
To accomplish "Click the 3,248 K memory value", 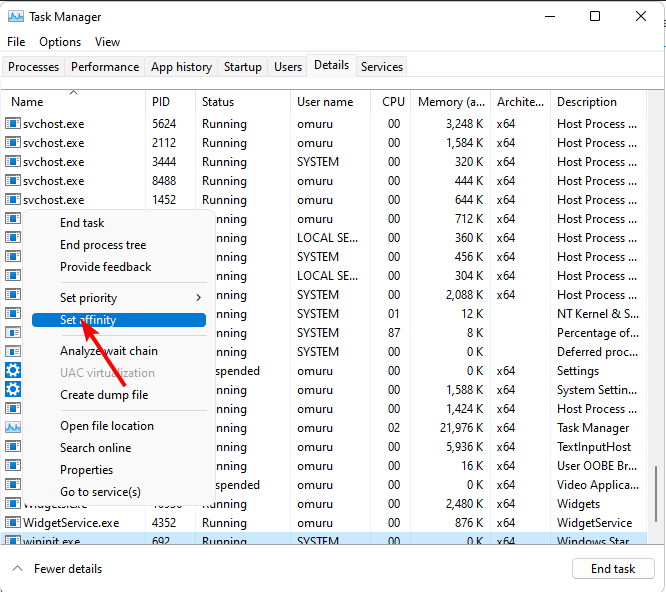I will [464, 124].
